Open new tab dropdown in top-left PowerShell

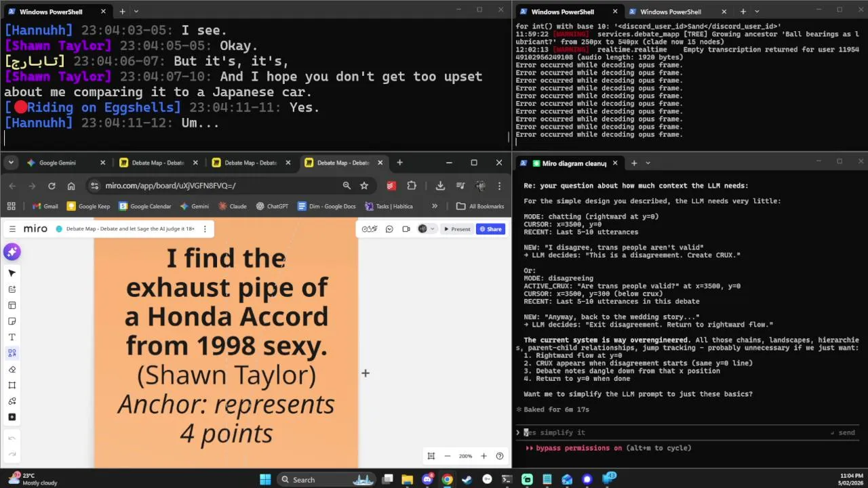click(x=136, y=12)
